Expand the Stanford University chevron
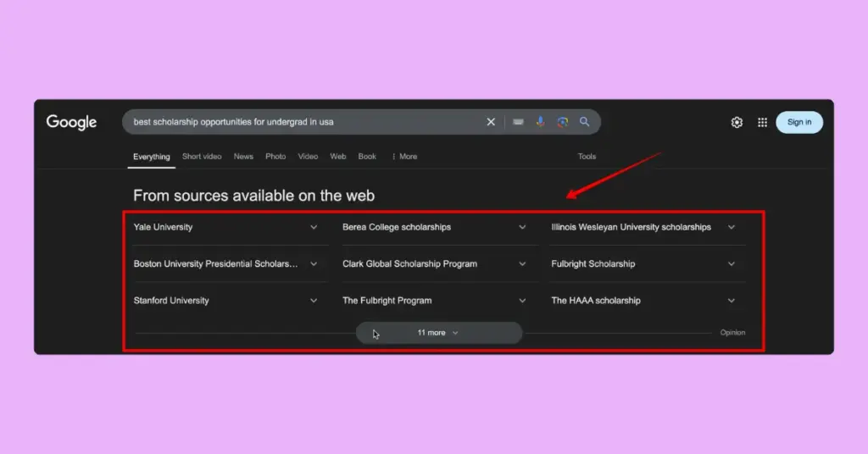 (x=314, y=301)
